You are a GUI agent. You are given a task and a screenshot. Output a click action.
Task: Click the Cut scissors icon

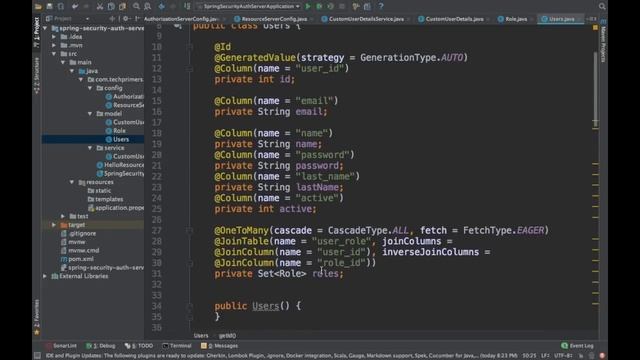click(x=100, y=6)
